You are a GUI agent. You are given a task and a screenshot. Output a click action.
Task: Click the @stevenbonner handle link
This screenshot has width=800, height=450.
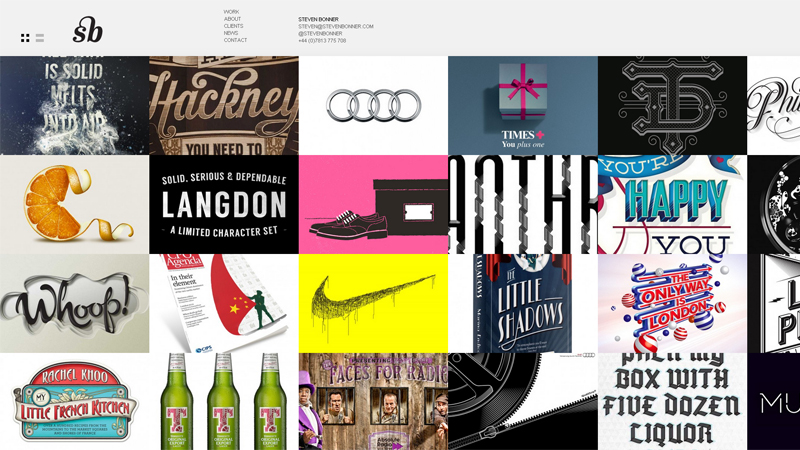click(320, 34)
